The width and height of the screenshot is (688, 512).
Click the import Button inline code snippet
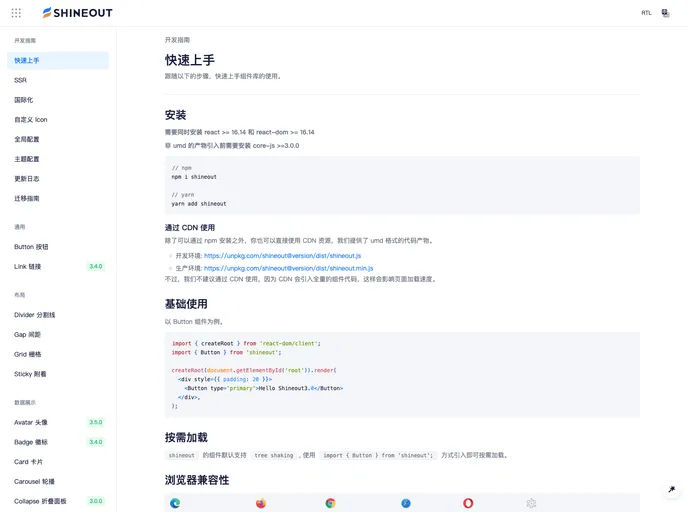pyautogui.click(x=378, y=455)
